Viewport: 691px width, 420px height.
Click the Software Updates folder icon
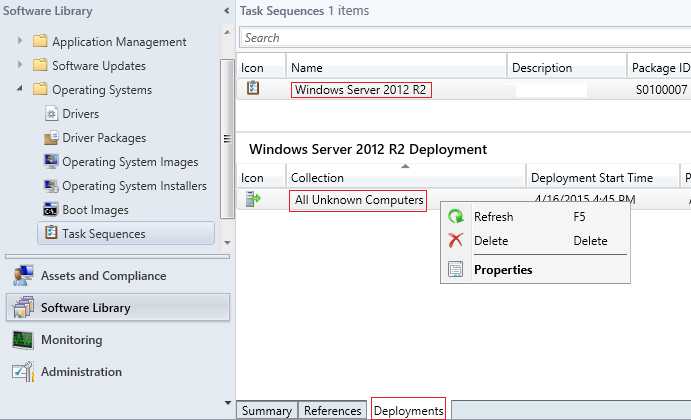pos(40,65)
